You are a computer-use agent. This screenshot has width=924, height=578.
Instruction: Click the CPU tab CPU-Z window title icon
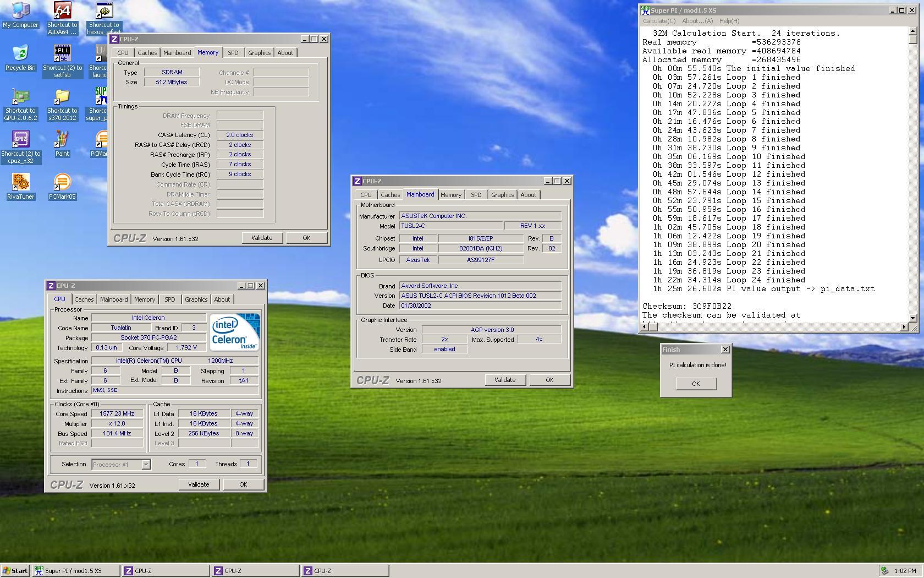(x=51, y=286)
